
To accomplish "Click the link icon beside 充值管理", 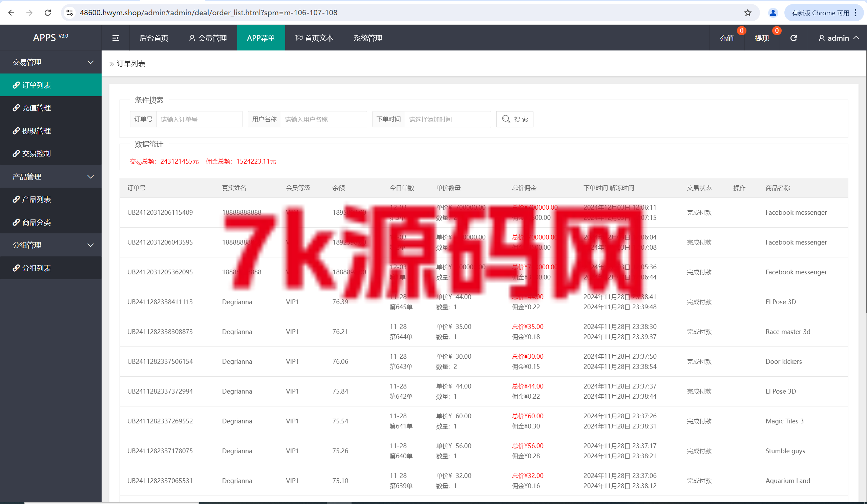I will coord(16,108).
